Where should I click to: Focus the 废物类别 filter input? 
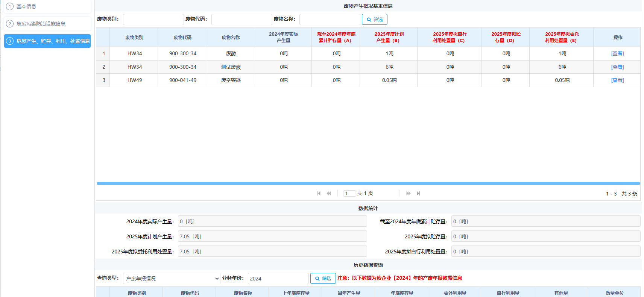tap(153, 20)
